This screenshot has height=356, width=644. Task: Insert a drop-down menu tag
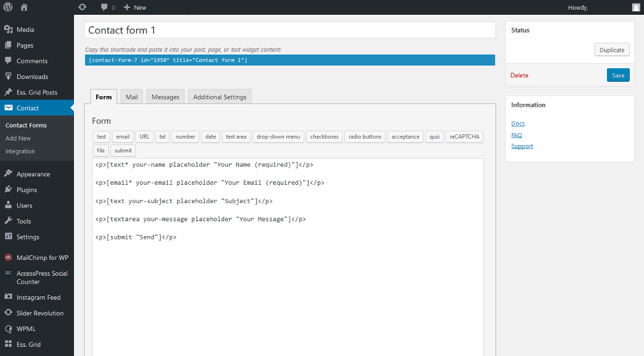tap(278, 136)
